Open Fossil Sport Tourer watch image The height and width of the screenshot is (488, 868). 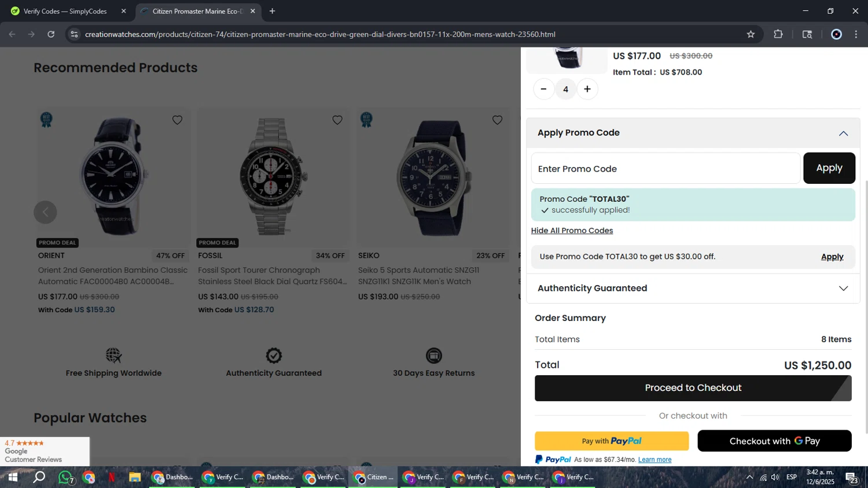(273, 176)
